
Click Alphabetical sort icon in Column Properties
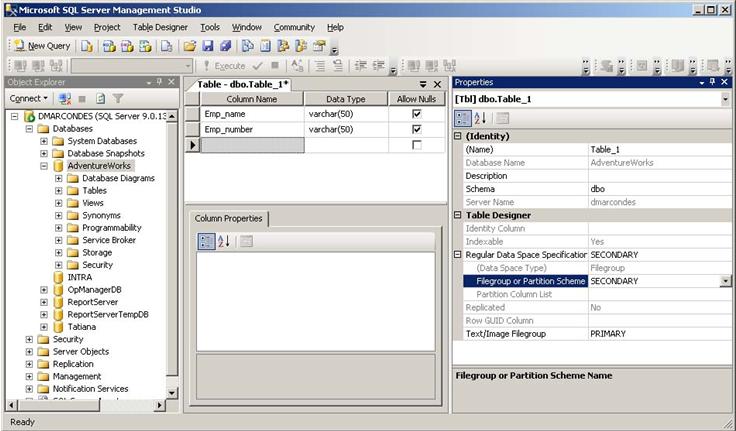pyautogui.click(x=223, y=241)
